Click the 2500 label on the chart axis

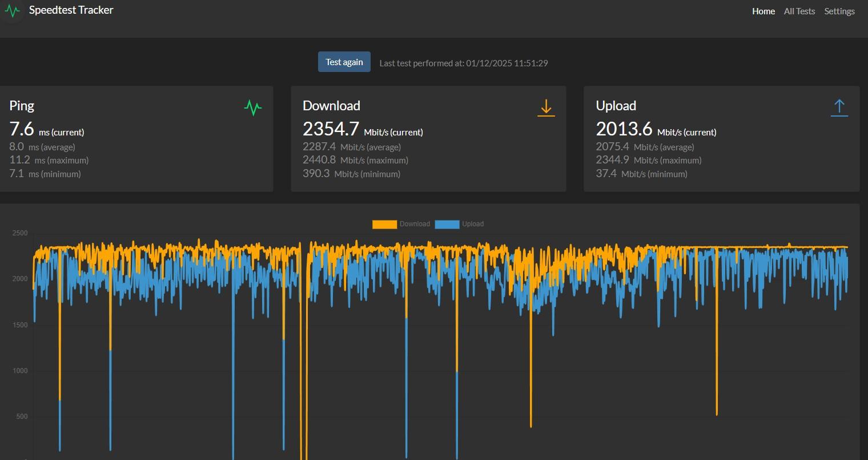[20, 233]
